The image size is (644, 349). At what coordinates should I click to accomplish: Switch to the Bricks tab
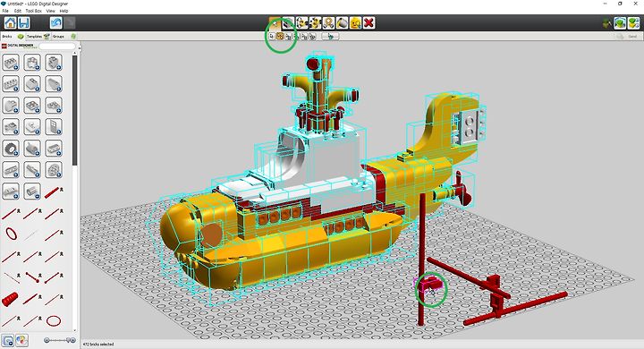pos(13,36)
